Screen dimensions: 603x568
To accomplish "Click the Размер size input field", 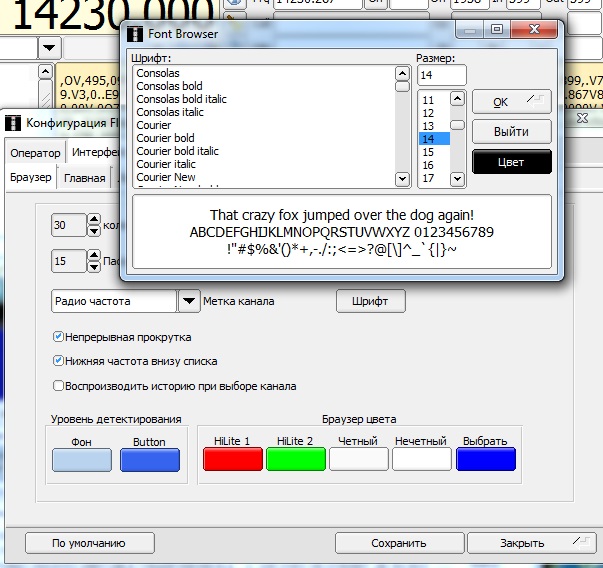I will pyautogui.click(x=441, y=76).
